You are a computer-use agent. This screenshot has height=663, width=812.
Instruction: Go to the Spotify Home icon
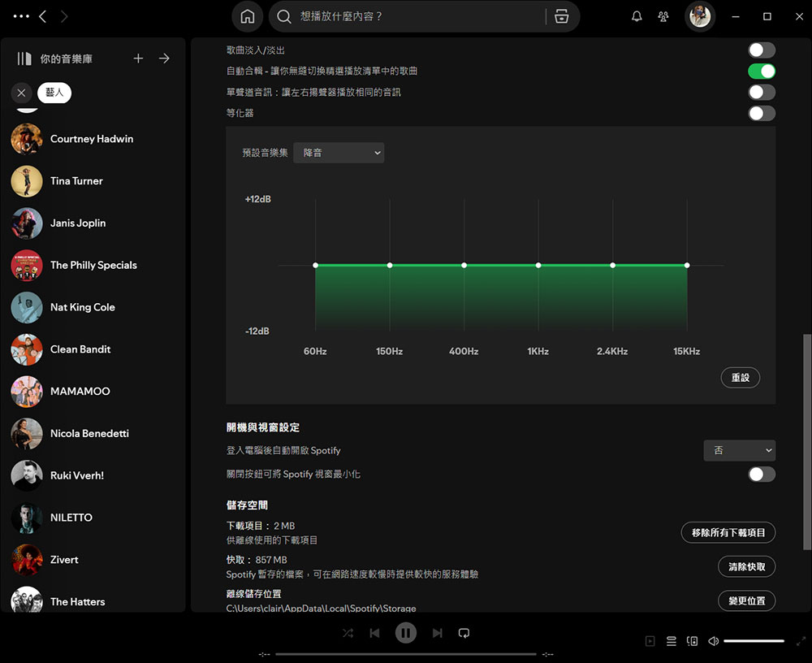click(x=248, y=16)
